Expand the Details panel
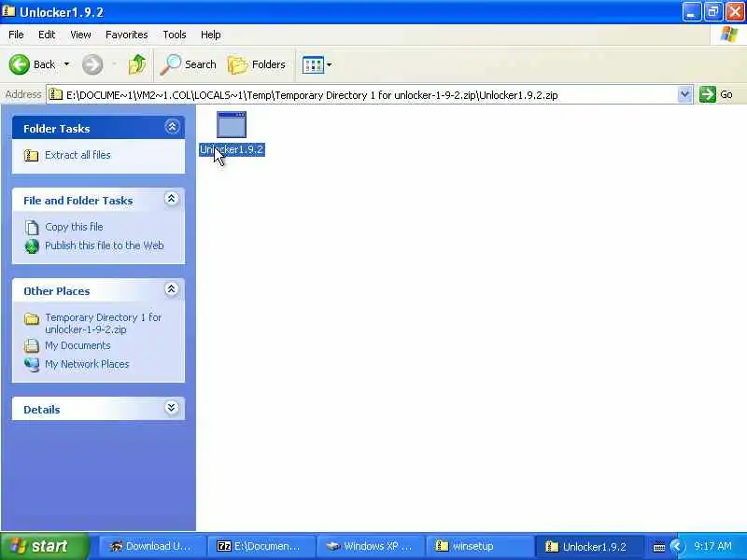 172,408
